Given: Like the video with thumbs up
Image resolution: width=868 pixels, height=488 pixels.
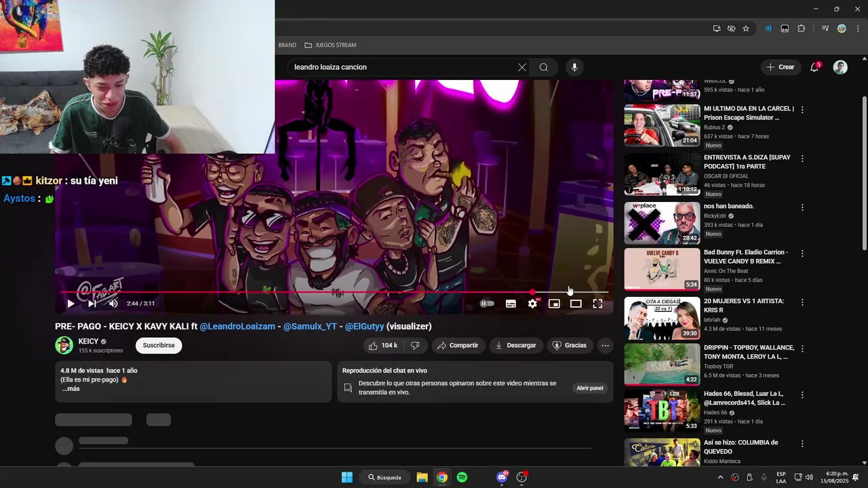Looking at the screenshot, I should [383, 346].
